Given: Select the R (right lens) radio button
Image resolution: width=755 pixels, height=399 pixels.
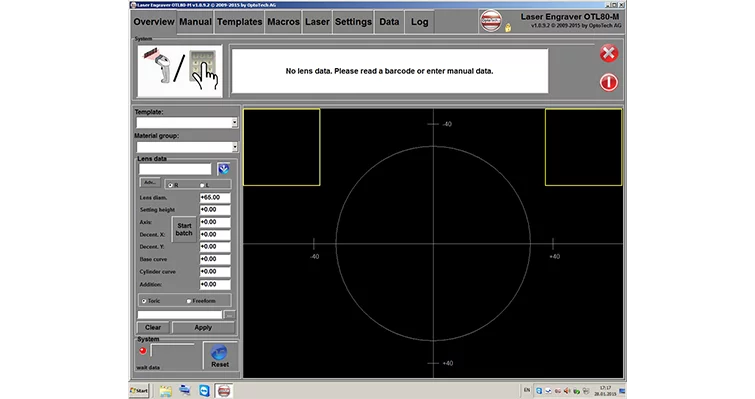Looking at the screenshot, I should coord(170,185).
